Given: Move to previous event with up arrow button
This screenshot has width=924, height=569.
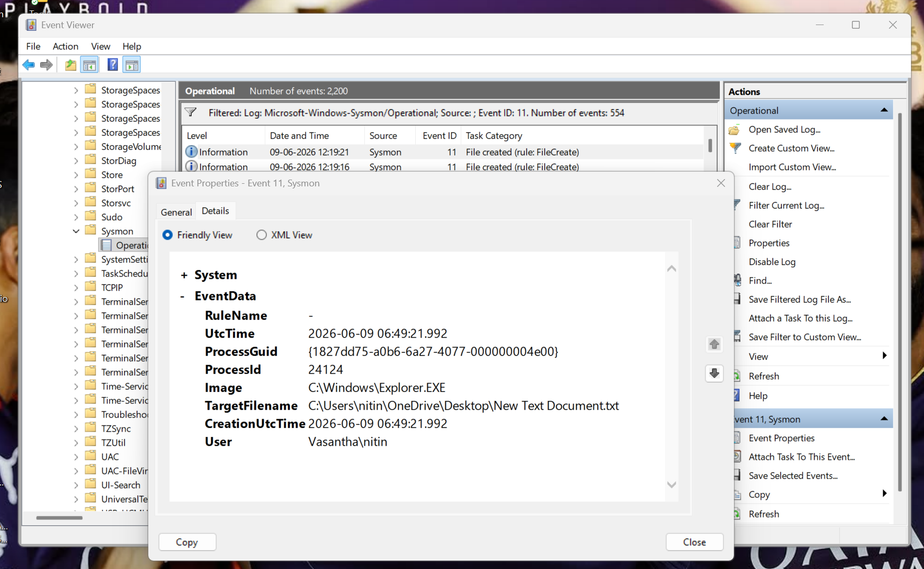Looking at the screenshot, I should [x=714, y=344].
